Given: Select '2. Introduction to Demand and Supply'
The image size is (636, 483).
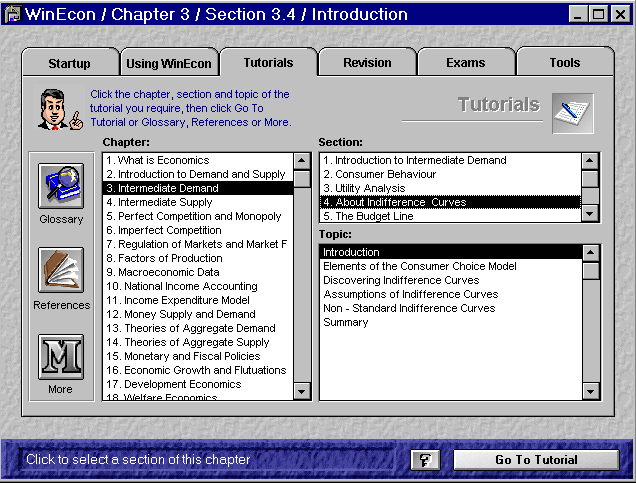Looking at the screenshot, I should 198,174.
